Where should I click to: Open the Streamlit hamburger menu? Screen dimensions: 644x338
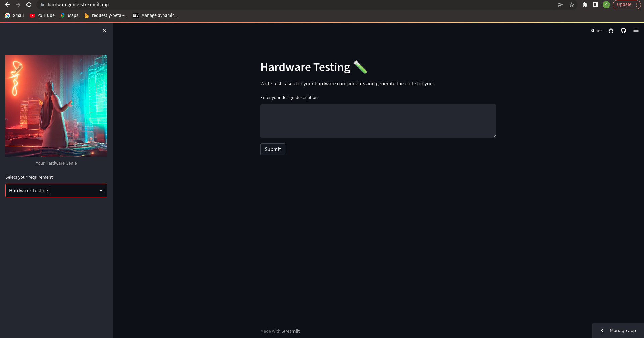point(636,30)
